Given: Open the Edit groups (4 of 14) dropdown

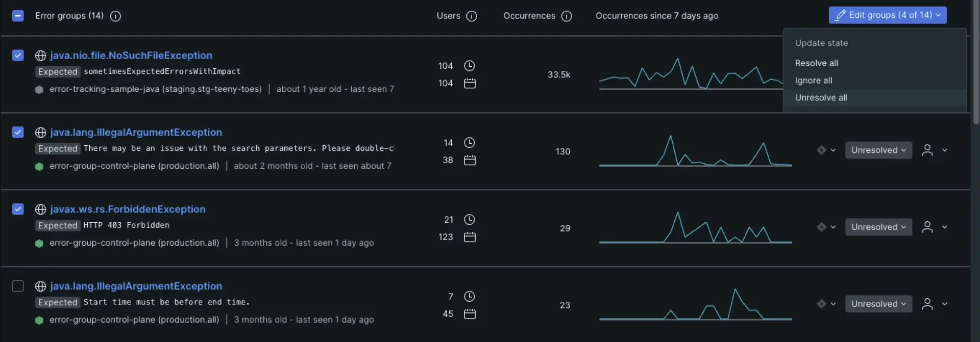Looking at the screenshot, I should click(x=888, y=15).
